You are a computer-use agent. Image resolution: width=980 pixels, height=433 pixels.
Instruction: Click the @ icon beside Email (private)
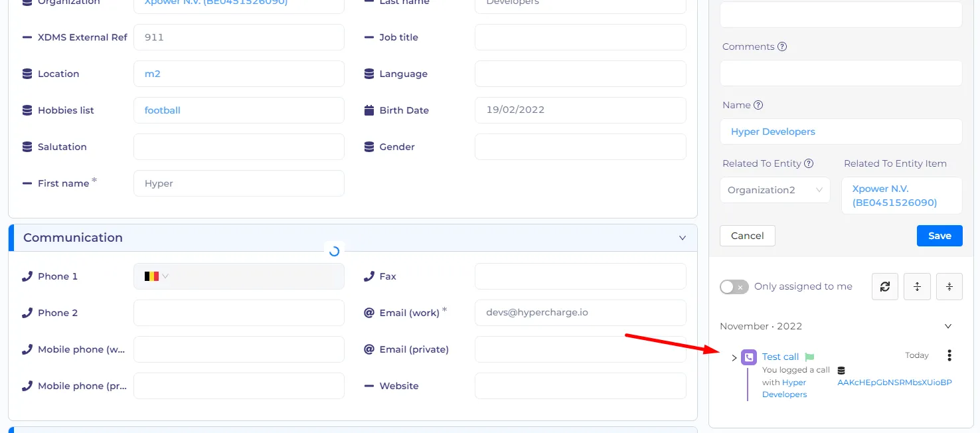(x=369, y=349)
